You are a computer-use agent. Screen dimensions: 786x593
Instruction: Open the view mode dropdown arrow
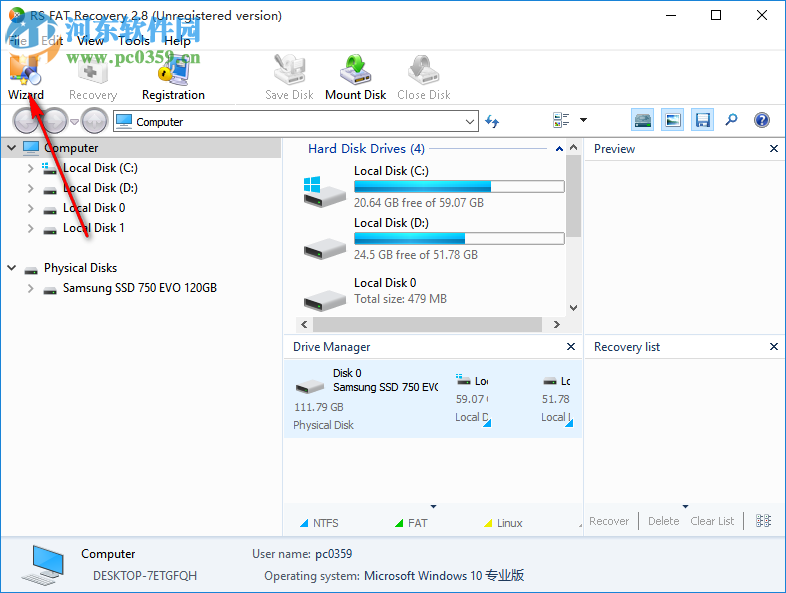click(583, 120)
